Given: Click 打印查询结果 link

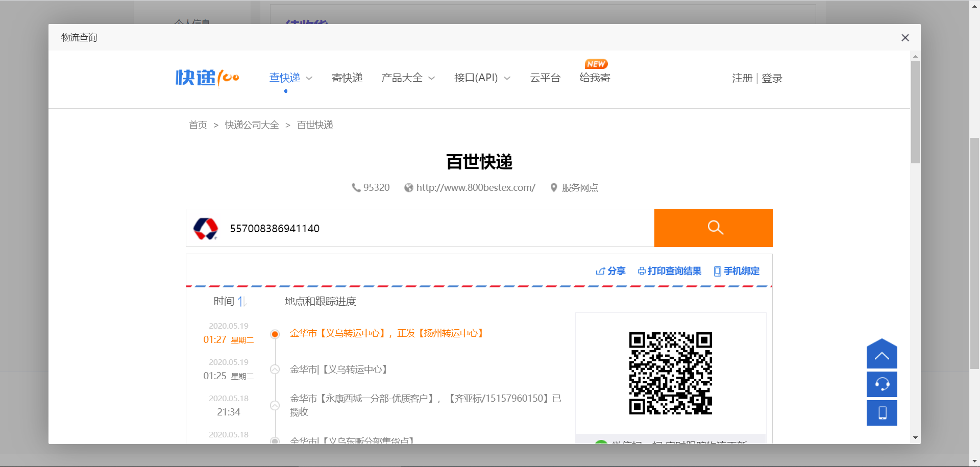Looking at the screenshot, I should click(674, 271).
